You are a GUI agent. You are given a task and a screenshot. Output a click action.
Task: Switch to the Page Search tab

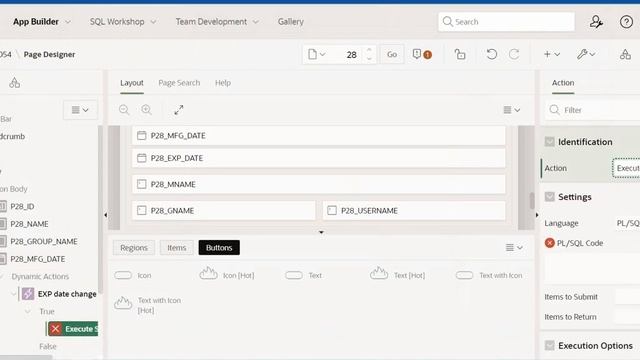[x=179, y=83]
